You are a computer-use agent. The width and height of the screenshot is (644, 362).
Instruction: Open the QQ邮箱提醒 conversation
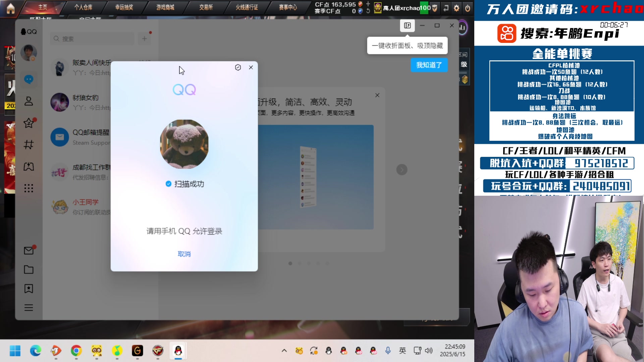pos(80,137)
